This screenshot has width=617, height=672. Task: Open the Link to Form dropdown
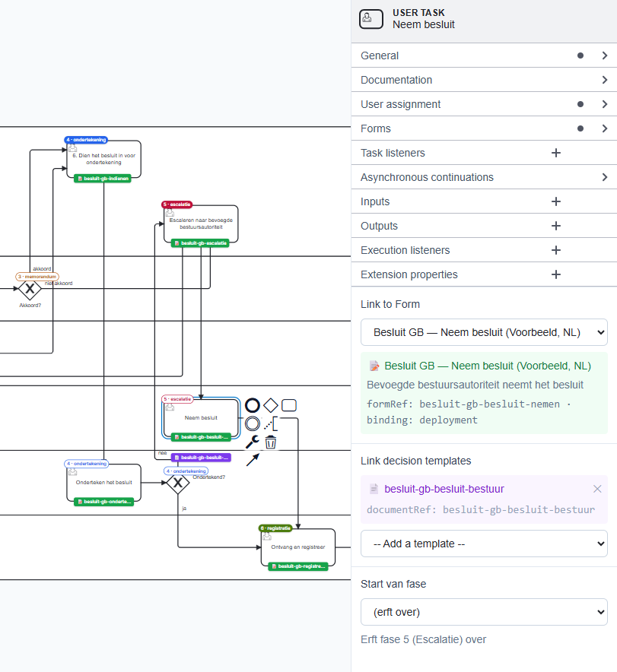pyautogui.click(x=484, y=332)
